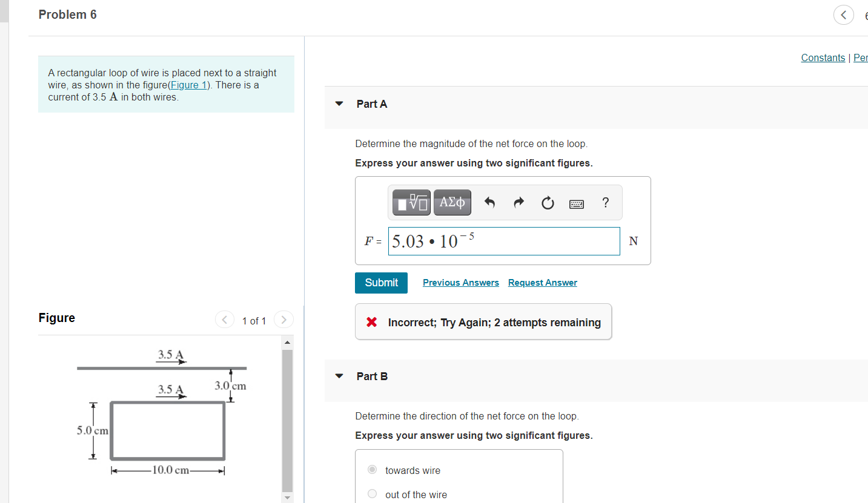The width and height of the screenshot is (868, 503).
Task: Submit the Part A answer
Action: (x=381, y=283)
